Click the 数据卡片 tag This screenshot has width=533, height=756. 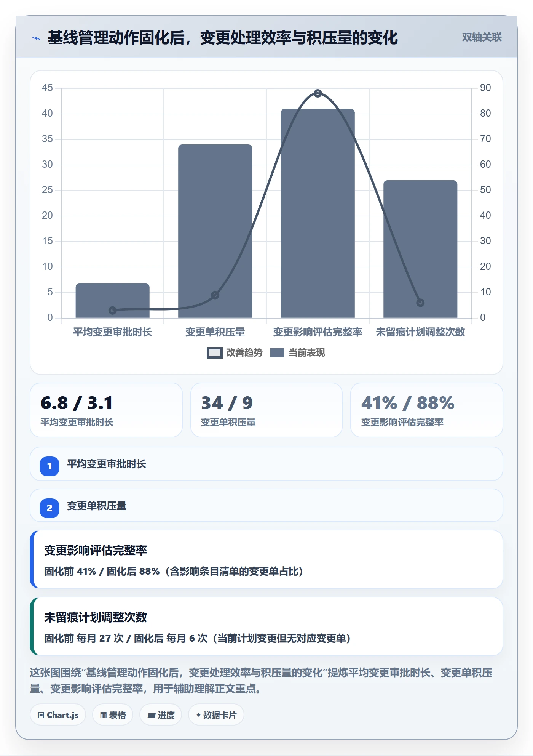tap(216, 715)
